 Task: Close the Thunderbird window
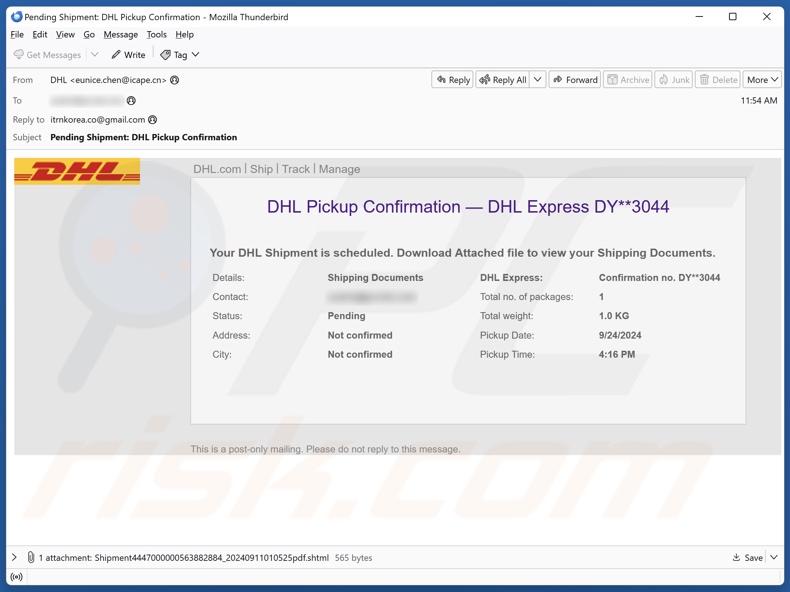tap(766, 17)
